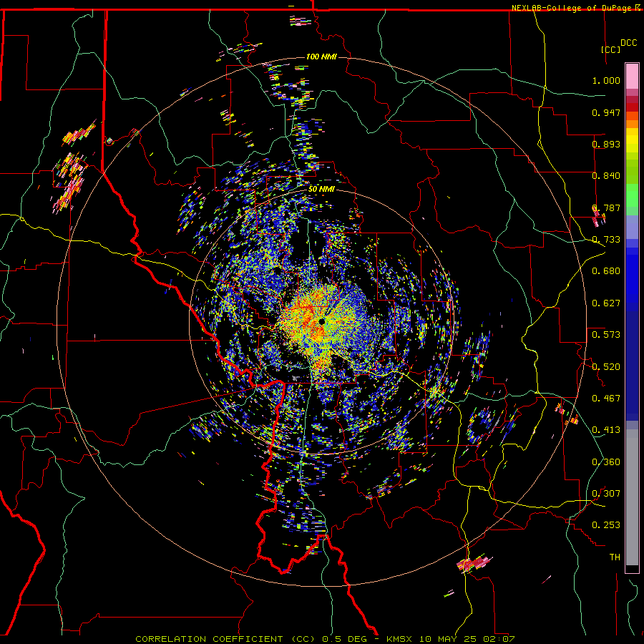Viewport: 644px width, 644px height.
Task: Click the DCC product label
Action: (x=628, y=43)
